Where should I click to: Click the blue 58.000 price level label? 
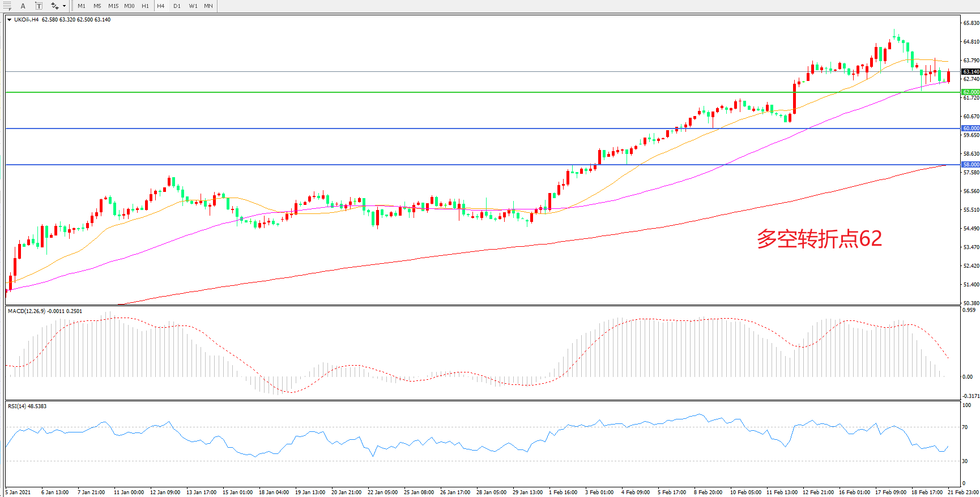[970, 165]
